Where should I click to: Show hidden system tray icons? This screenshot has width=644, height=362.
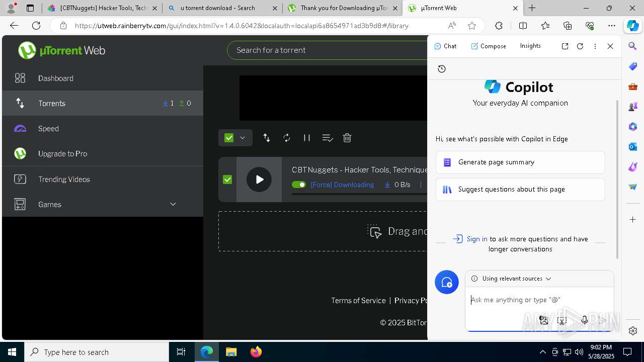[542, 352]
